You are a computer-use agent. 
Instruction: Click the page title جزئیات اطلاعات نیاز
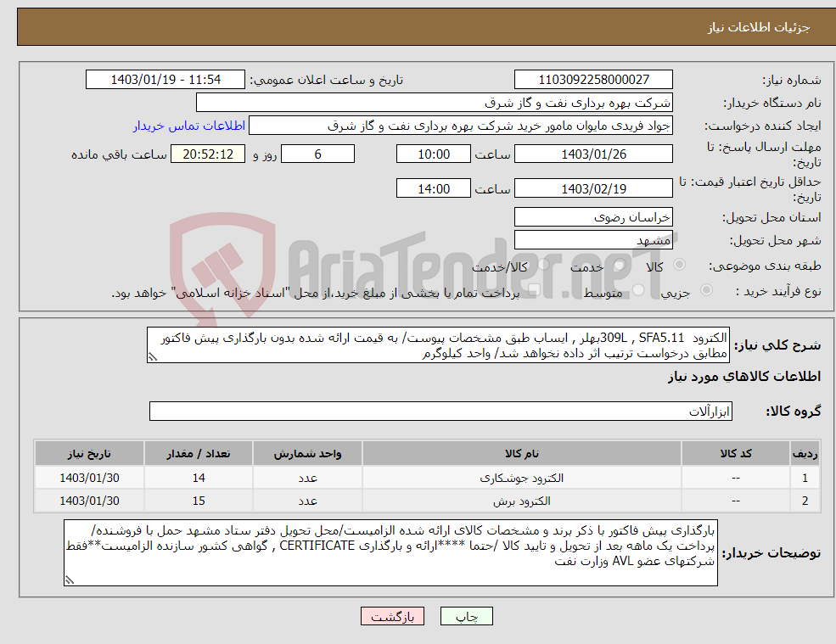(x=759, y=27)
